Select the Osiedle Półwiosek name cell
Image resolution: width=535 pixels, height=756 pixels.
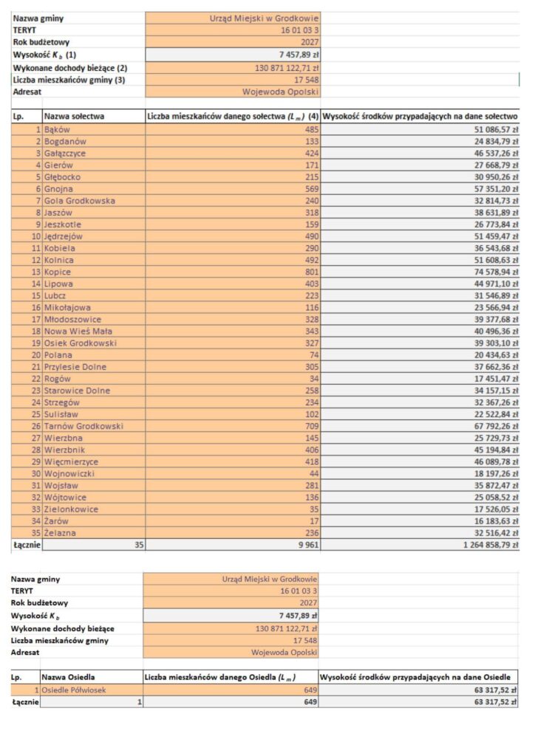coord(92,690)
